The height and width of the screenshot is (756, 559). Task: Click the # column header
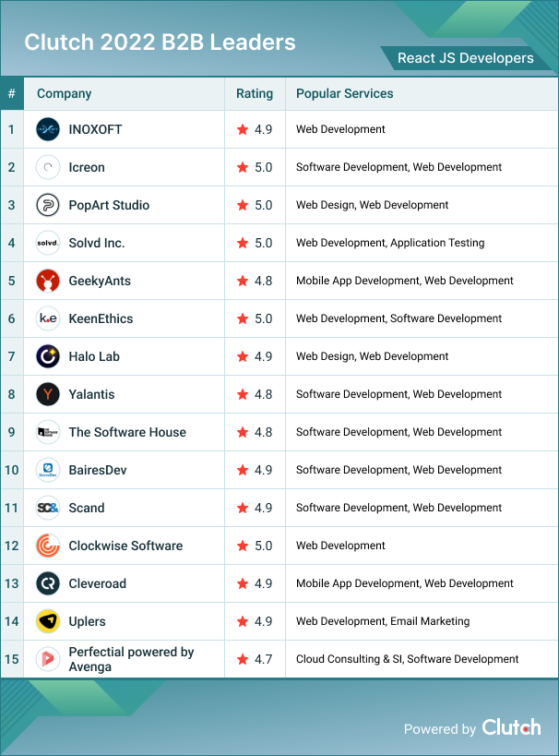12,93
